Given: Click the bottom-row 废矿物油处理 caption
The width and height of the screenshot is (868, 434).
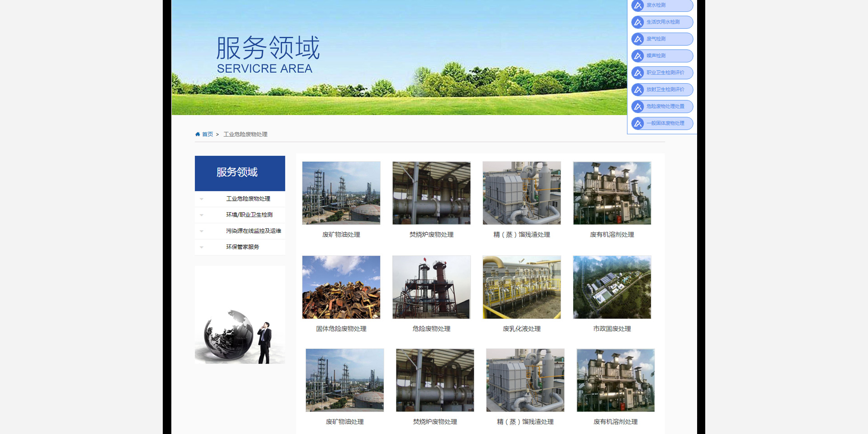Looking at the screenshot, I should click(x=345, y=422).
